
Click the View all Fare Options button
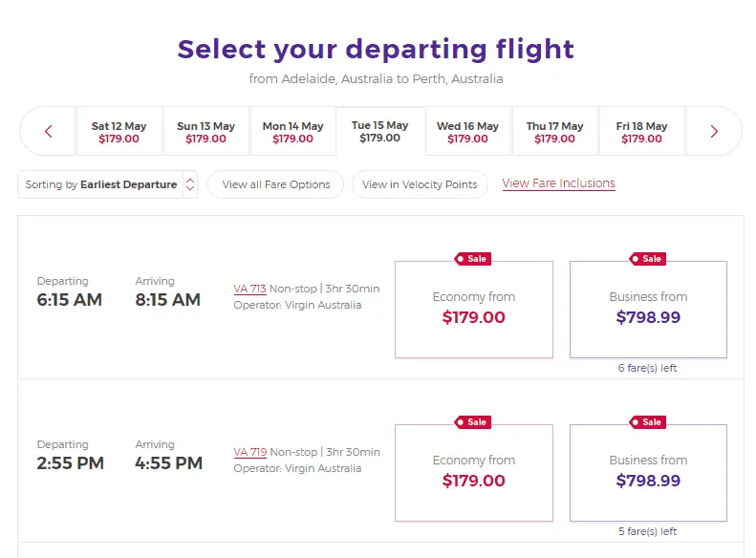click(x=276, y=184)
